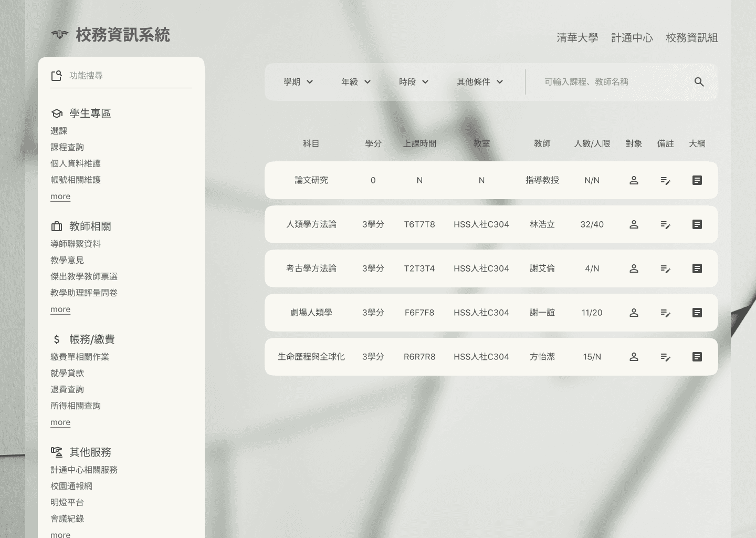Open the 對象 person icon for 生命歷程與全球化
The height and width of the screenshot is (538, 756).
[x=634, y=357]
